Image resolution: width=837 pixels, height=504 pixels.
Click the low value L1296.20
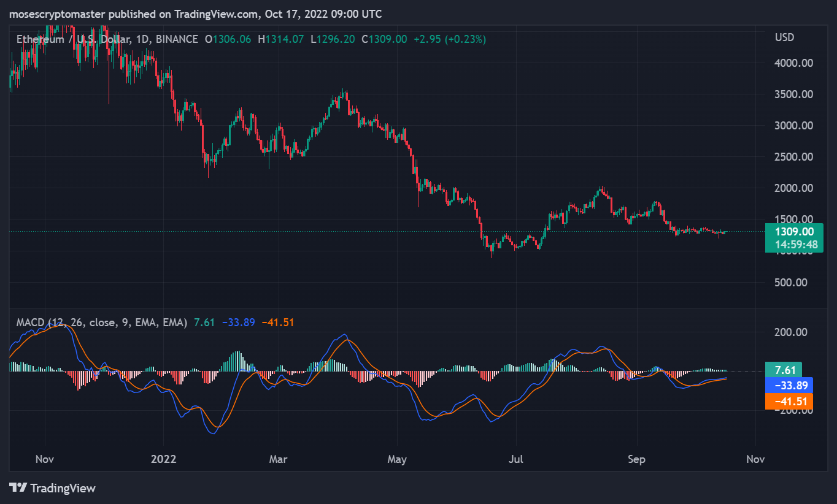click(332, 39)
